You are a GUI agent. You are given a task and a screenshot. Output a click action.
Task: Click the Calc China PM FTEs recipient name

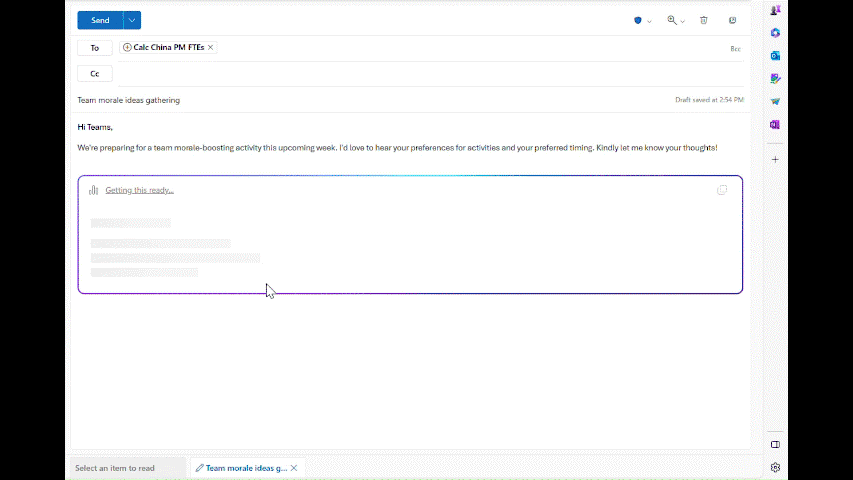click(x=169, y=47)
